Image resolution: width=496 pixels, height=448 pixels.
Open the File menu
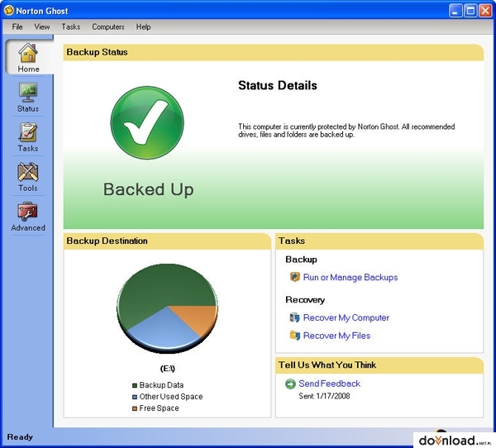pyautogui.click(x=17, y=27)
